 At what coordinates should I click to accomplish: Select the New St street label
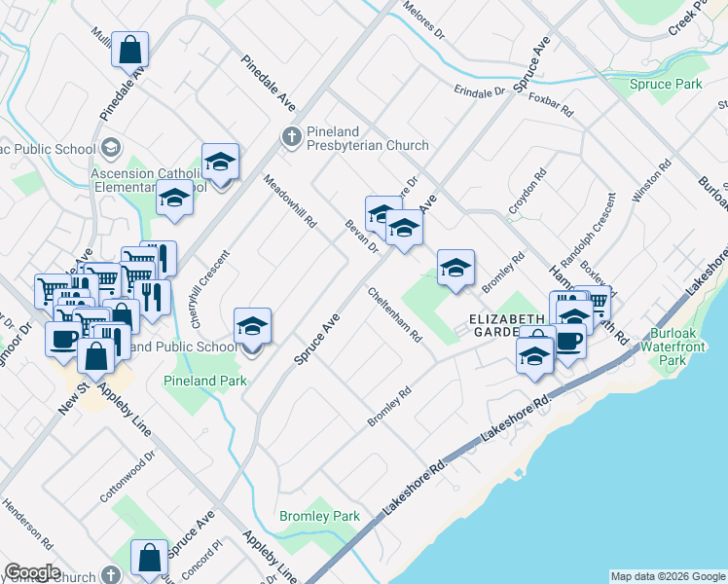pyautogui.click(x=73, y=399)
